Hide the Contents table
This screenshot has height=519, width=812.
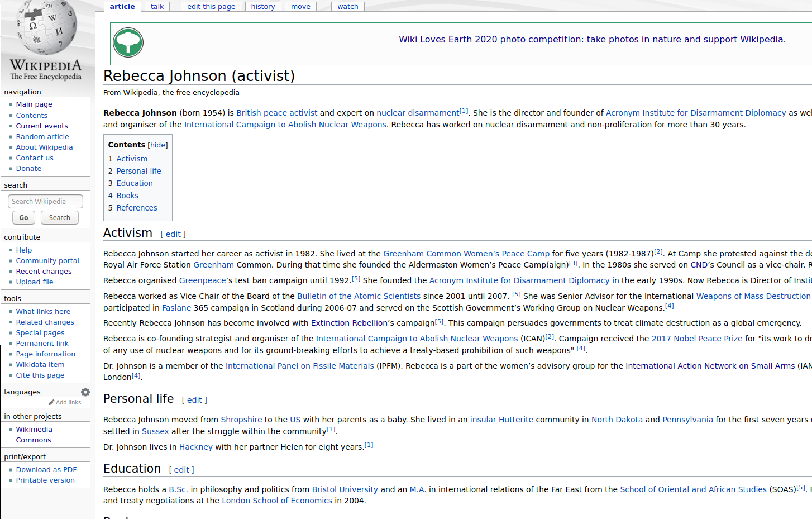point(157,145)
